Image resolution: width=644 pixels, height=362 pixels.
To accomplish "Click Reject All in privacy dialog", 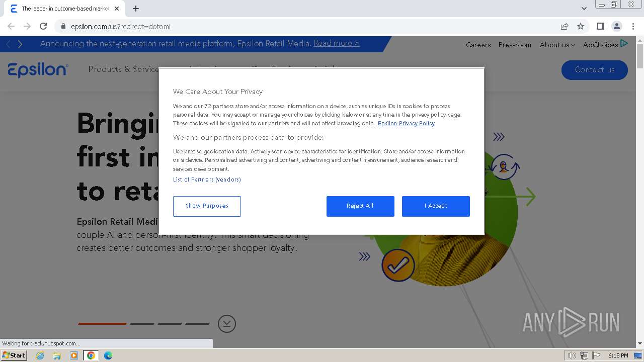I will tap(360, 206).
